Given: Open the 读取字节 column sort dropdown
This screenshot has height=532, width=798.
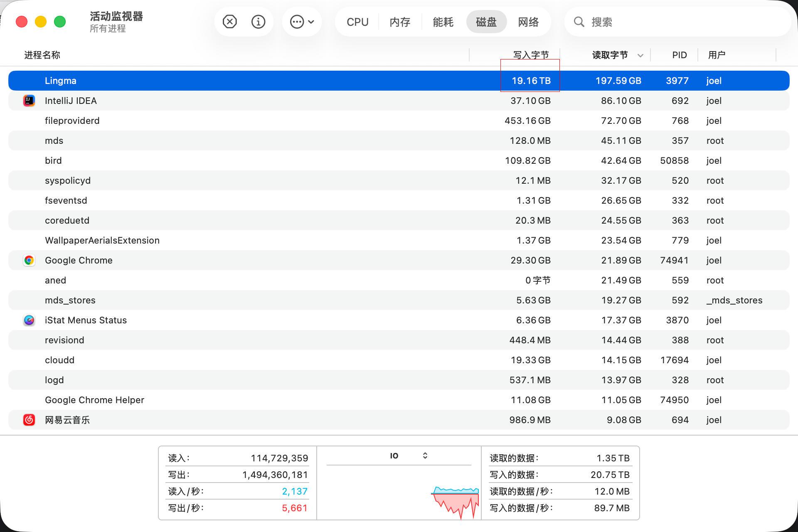Looking at the screenshot, I should [x=640, y=55].
